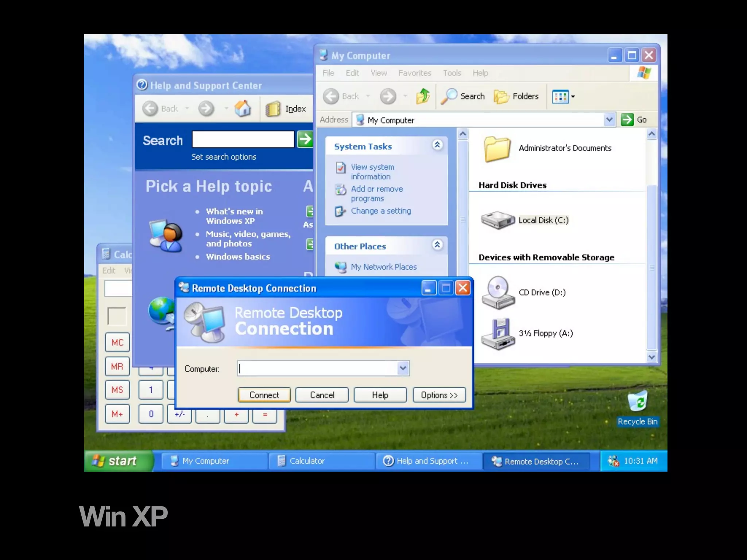This screenshot has width=747, height=560.
Task: Switch to My Computer taskbar button
Action: coord(214,461)
